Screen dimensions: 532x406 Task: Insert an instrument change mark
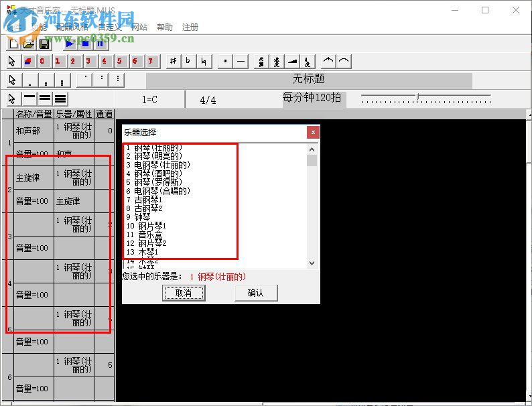click(x=261, y=62)
